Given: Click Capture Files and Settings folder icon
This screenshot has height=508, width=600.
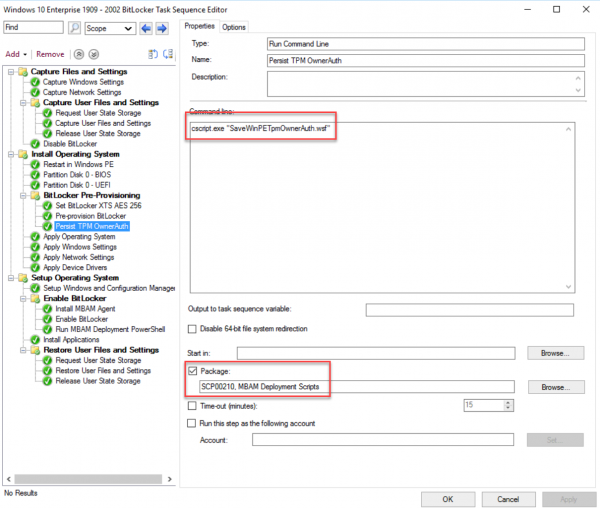Looking at the screenshot, I should pos(23,72).
